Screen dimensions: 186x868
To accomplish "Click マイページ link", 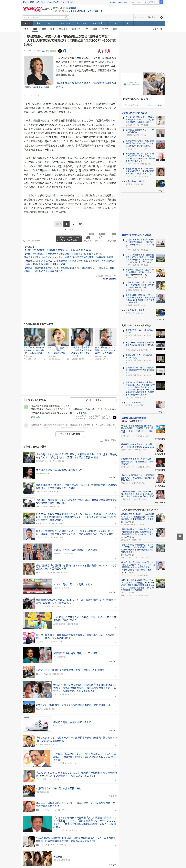I will (139, 17).
